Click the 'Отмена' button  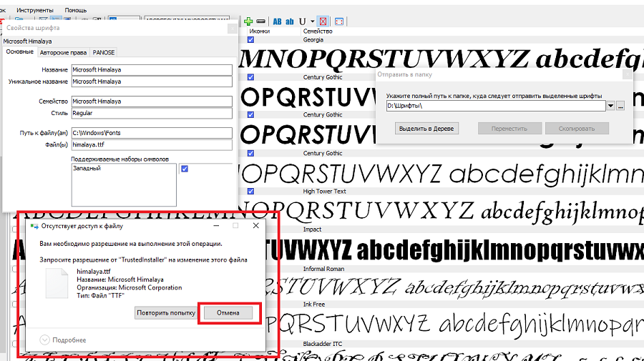228,313
